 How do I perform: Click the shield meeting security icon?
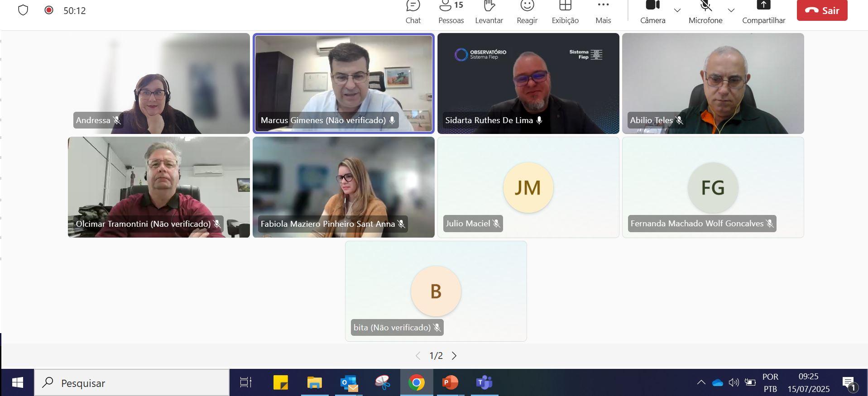coord(23,10)
